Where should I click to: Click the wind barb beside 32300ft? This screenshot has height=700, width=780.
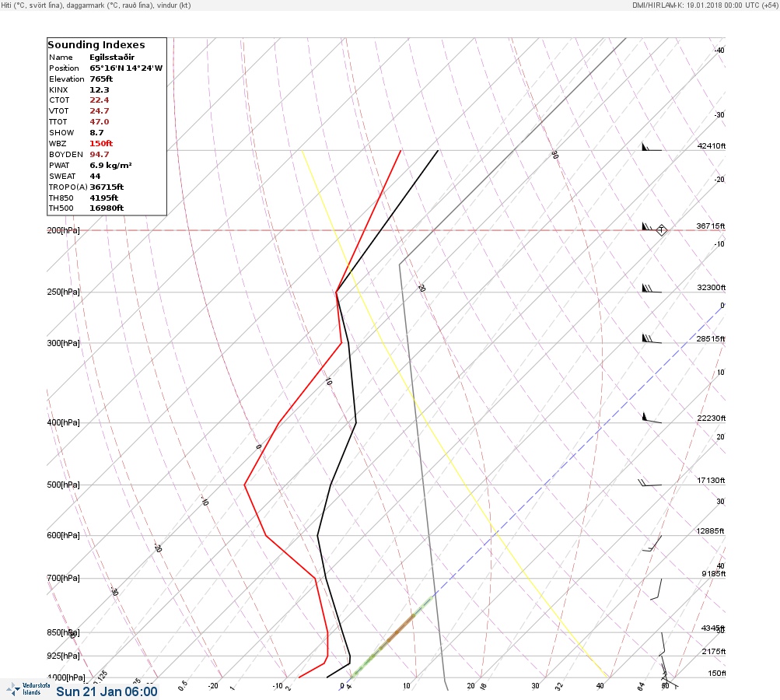[652, 289]
